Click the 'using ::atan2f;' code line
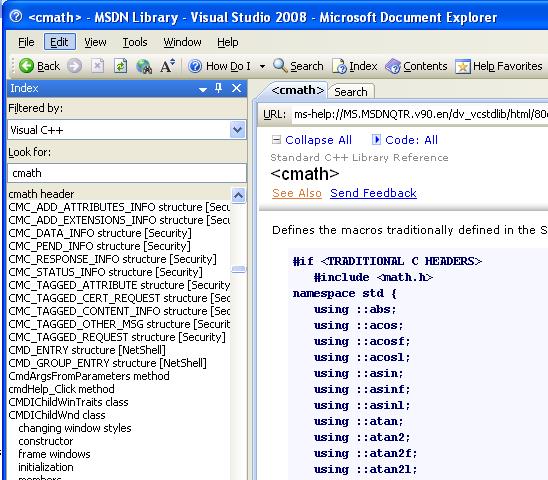Viewport: 548px width, 480px height. [366, 453]
